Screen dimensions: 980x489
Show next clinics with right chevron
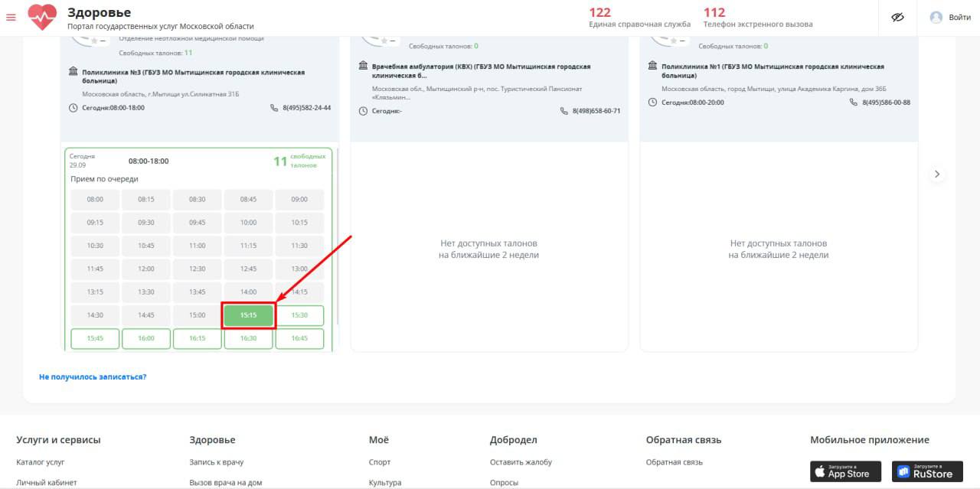point(937,174)
